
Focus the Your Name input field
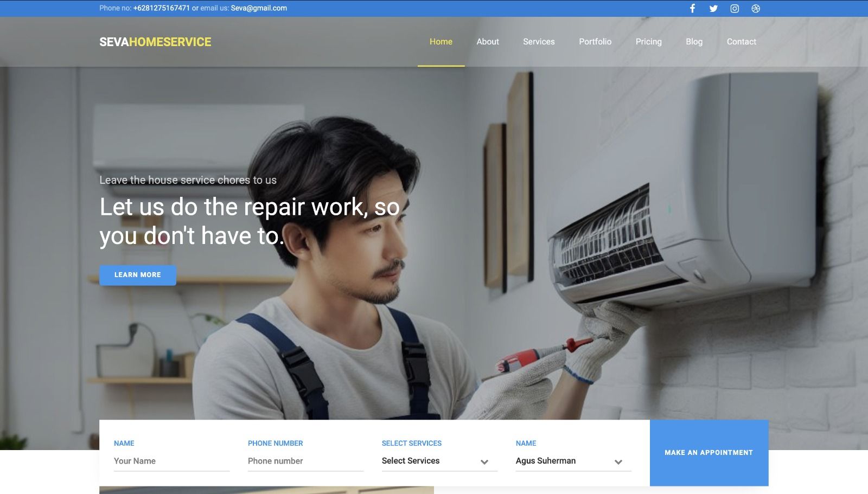point(171,461)
